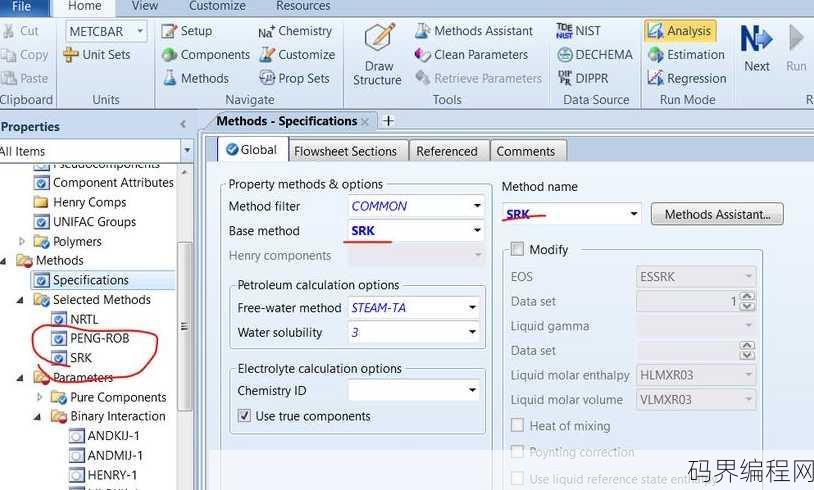Open Chemistry in the Navigate group

[x=295, y=31]
